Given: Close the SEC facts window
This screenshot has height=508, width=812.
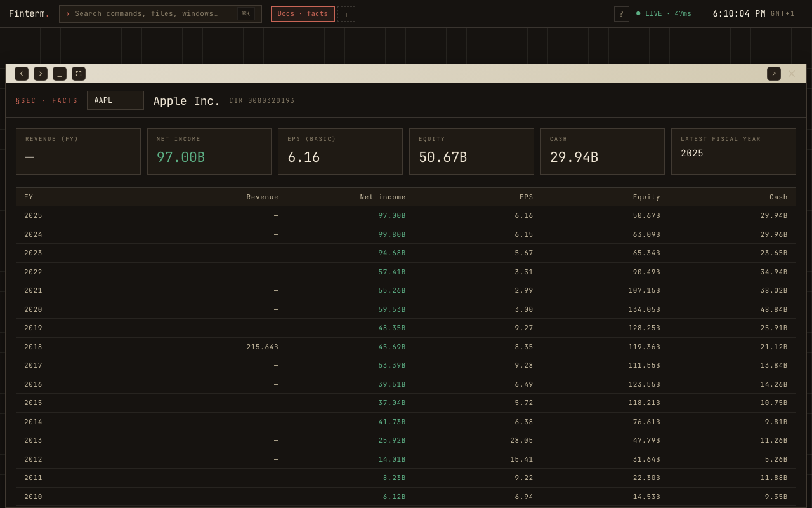Looking at the screenshot, I should (792, 74).
